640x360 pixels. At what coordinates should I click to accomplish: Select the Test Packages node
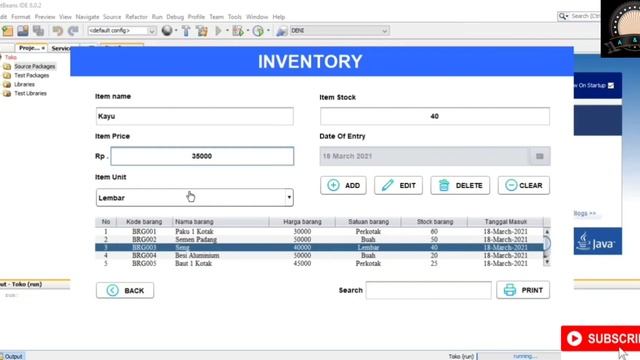pyautogui.click(x=31, y=76)
